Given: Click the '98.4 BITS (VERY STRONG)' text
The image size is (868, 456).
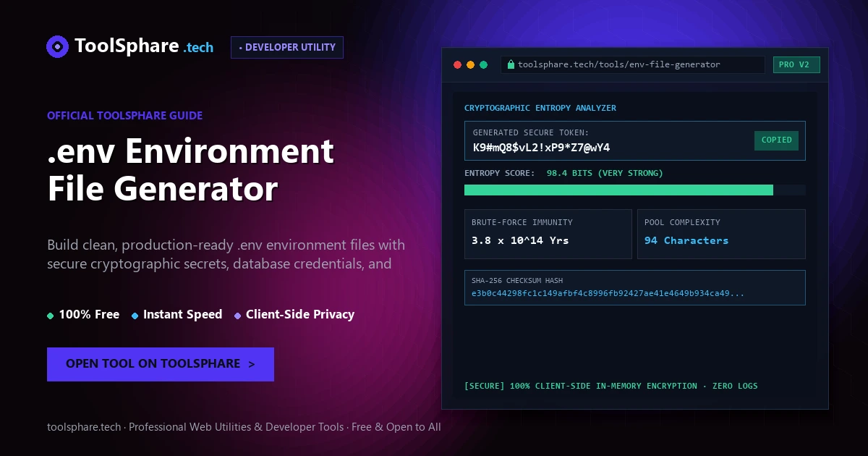Looking at the screenshot, I should coord(605,173).
